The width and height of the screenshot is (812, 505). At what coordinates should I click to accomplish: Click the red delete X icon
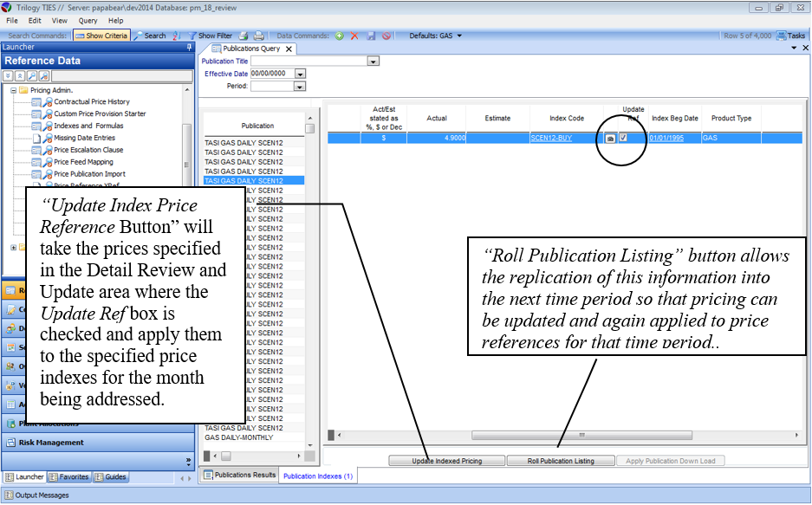pyautogui.click(x=355, y=36)
